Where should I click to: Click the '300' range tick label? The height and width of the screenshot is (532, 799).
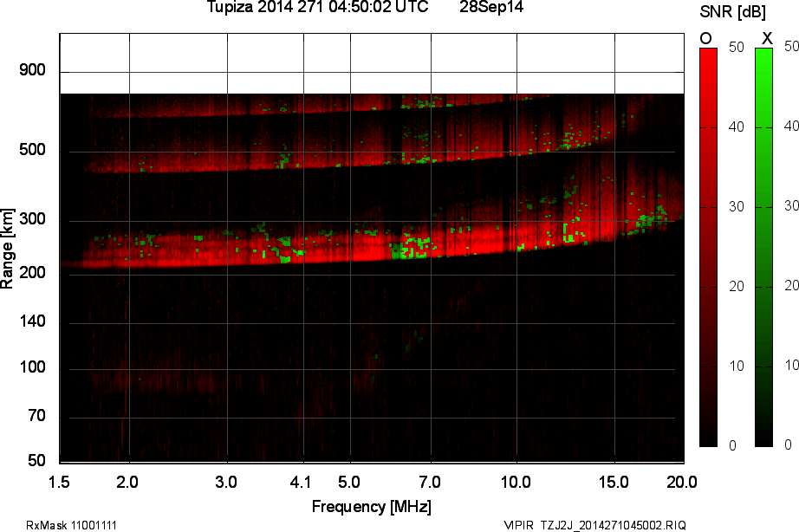pos(32,219)
